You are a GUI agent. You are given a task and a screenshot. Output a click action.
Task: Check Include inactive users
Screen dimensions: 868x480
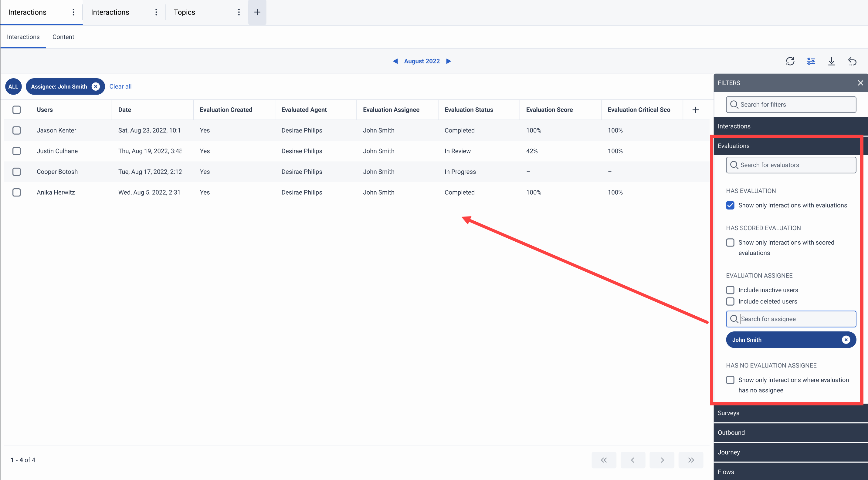tap(730, 290)
